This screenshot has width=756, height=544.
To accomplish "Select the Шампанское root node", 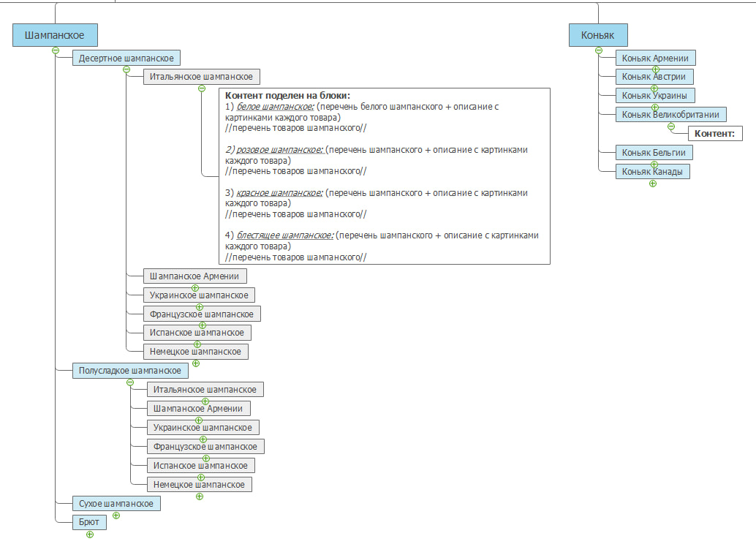I will click(55, 34).
